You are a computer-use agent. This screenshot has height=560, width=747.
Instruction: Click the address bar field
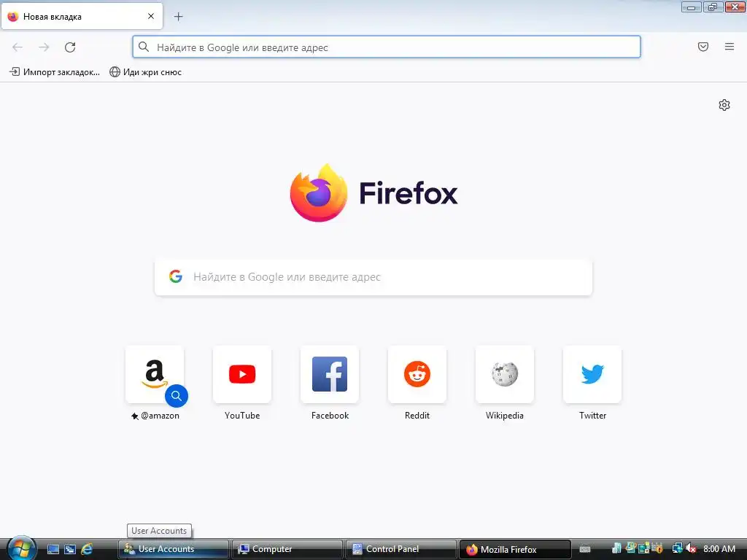[387, 47]
